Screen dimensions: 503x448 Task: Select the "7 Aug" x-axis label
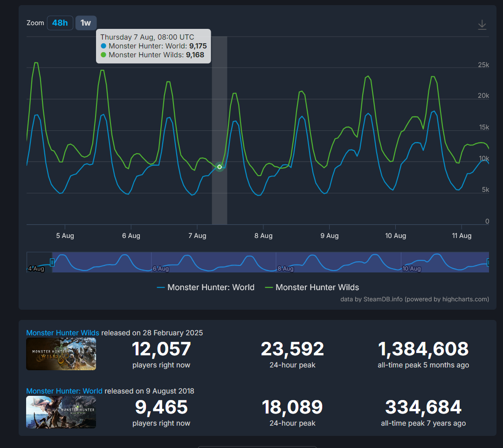coord(197,236)
